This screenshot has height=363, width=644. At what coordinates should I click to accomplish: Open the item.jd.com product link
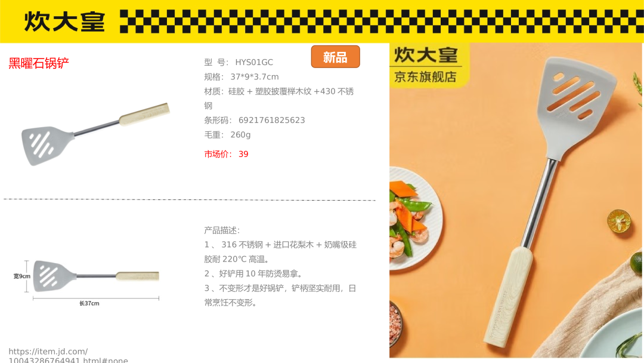68,356
